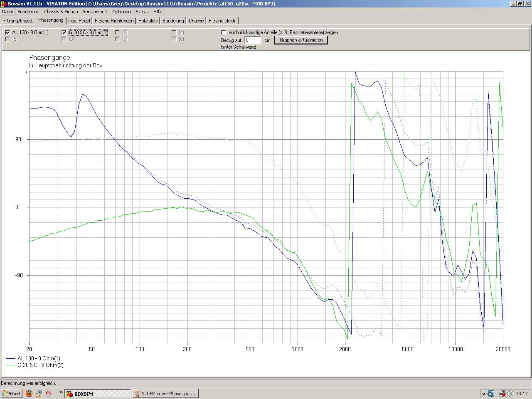Switch to 2.1-BP xover Phase.jpg taskbar window

tap(165, 394)
